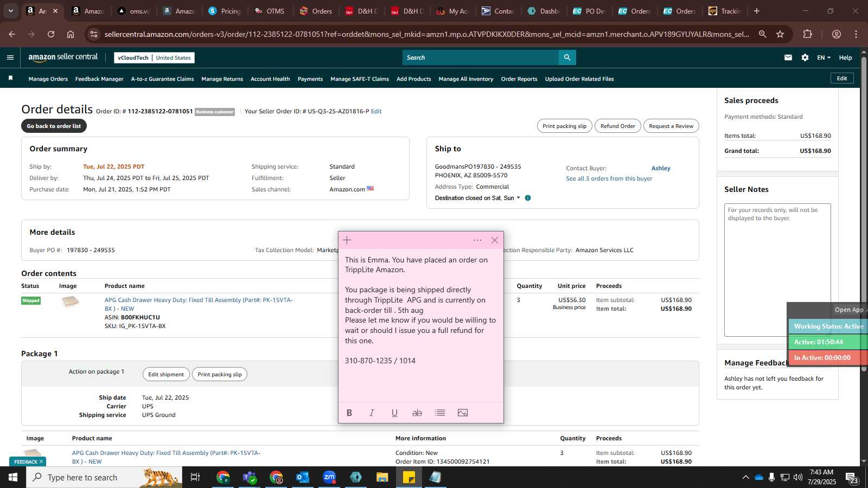Click Request a Review button
This screenshot has height=488, width=868.
671,126
